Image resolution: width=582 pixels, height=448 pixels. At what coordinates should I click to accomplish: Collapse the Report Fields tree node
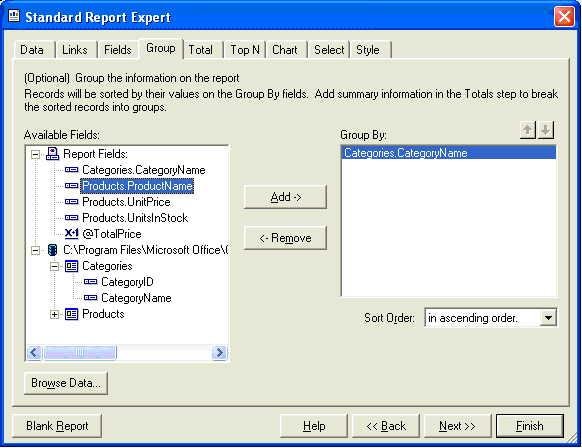click(35, 154)
